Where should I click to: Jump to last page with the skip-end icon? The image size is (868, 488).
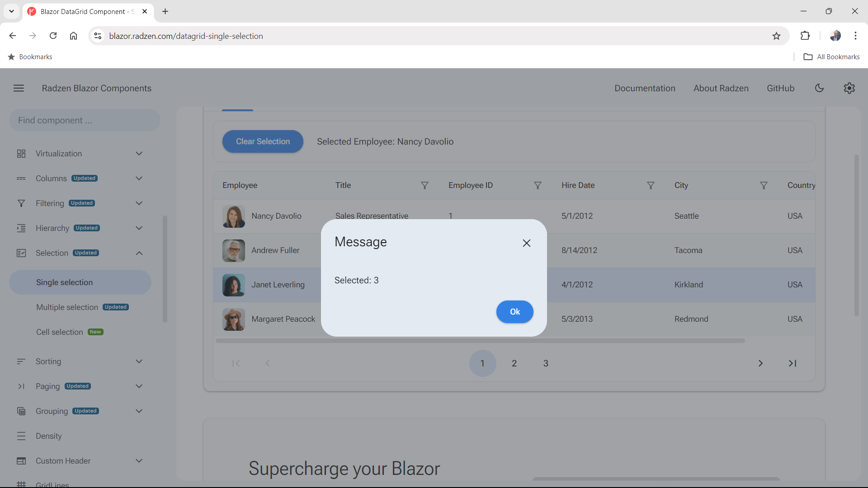click(x=793, y=363)
